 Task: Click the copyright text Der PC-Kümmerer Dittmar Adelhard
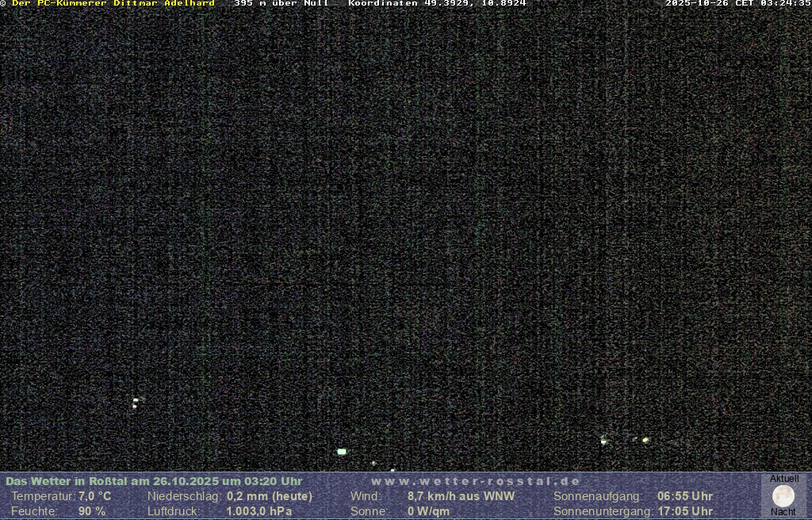pos(113,4)
